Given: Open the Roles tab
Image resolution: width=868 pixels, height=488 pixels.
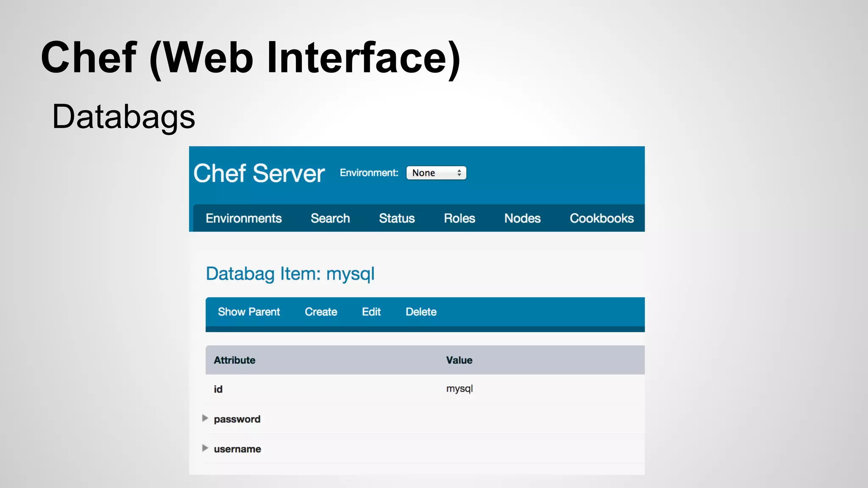Looking at the screenshot, I should [x=459, y=218].
